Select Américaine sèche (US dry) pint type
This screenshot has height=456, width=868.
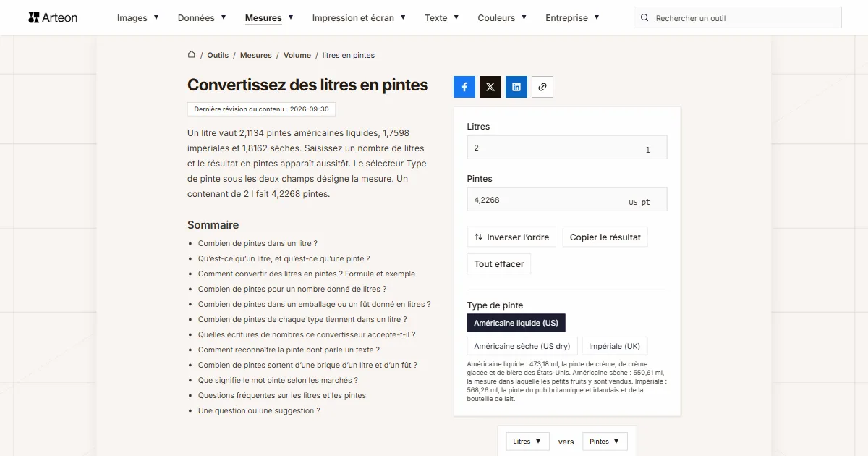click(x=522, y=346)
